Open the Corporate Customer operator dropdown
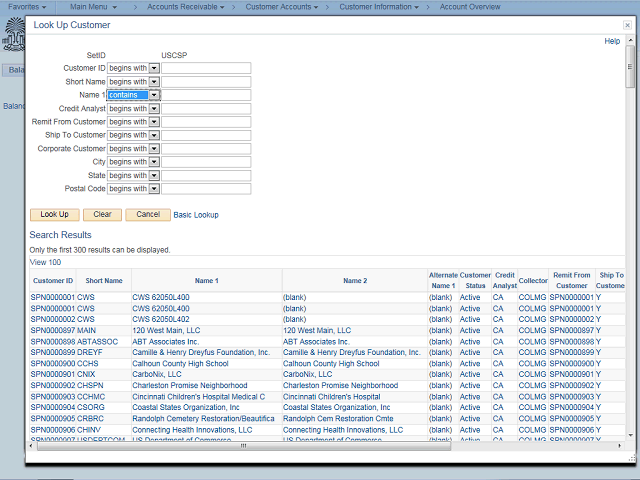 point(154,149)
